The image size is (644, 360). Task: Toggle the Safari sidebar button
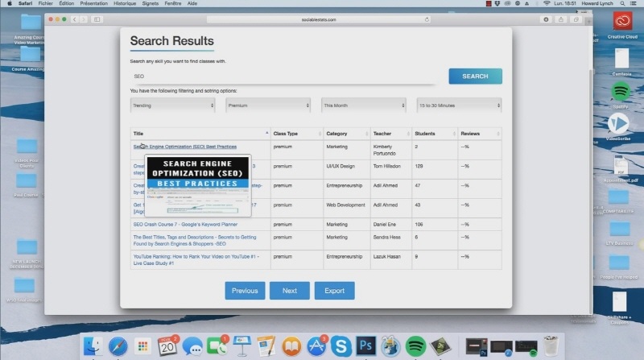[x=97, y=19]
